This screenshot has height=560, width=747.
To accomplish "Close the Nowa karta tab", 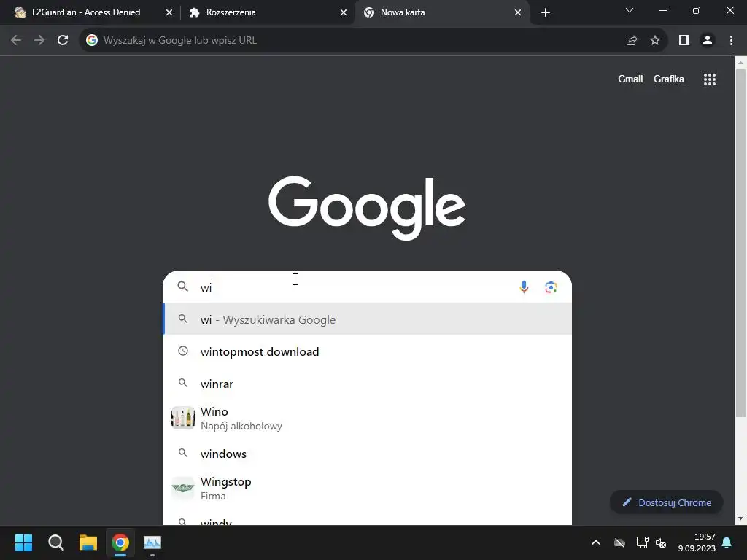I will tap(518, 13).
